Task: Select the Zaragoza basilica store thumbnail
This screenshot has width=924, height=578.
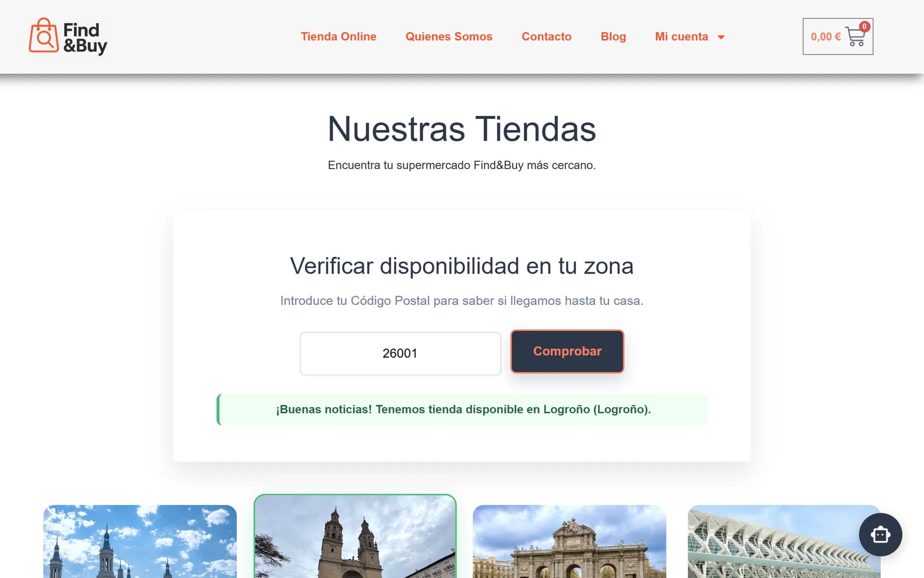Action: tap(140, 541)
